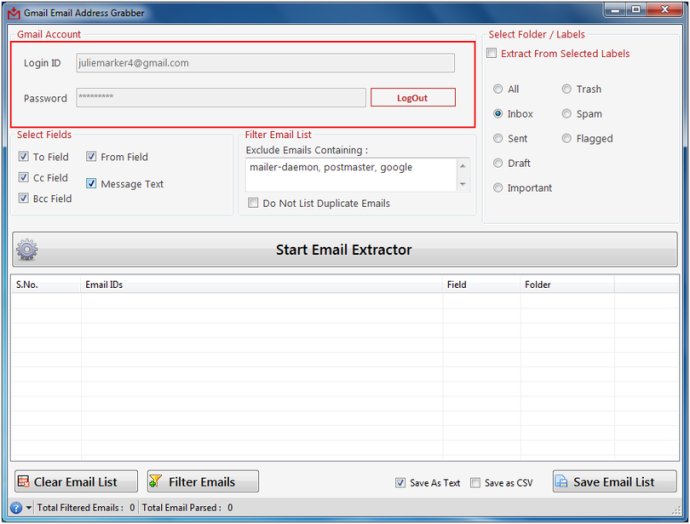Select the All folder radio button
The image size is (690, 524).
pos(498,89)
